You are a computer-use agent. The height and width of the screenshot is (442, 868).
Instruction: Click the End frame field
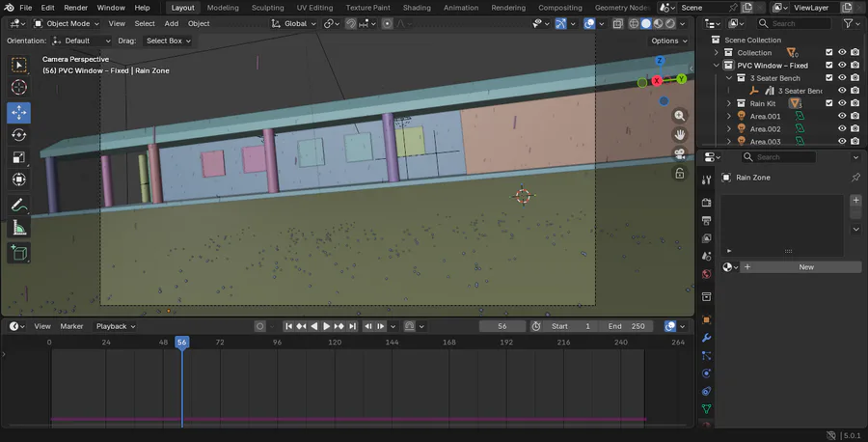pos(627,326)
